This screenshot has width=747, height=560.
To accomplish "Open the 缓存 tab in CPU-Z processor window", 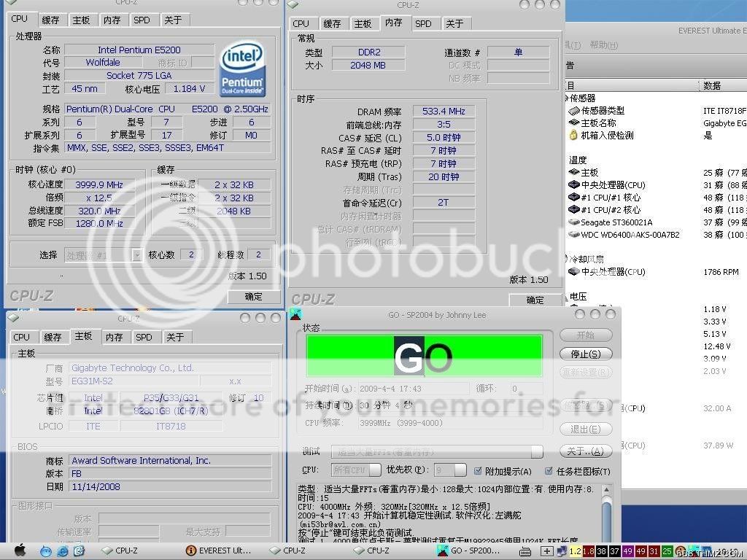I will 51,20.
